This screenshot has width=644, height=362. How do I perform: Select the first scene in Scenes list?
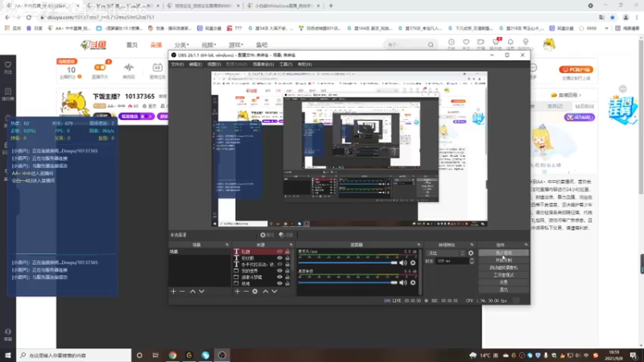(199, 252)
